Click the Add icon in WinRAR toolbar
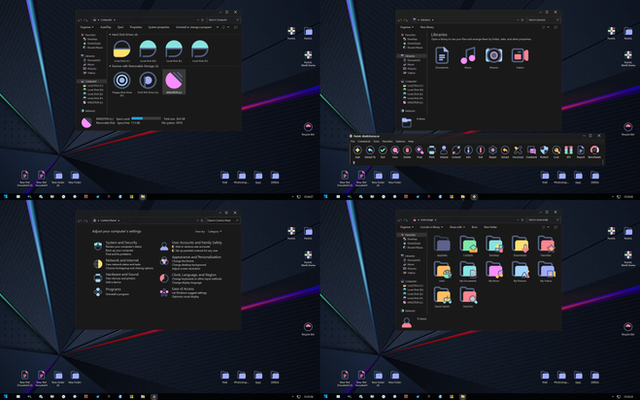The height and width of the screenshot is (400, 640). [358, 150]
